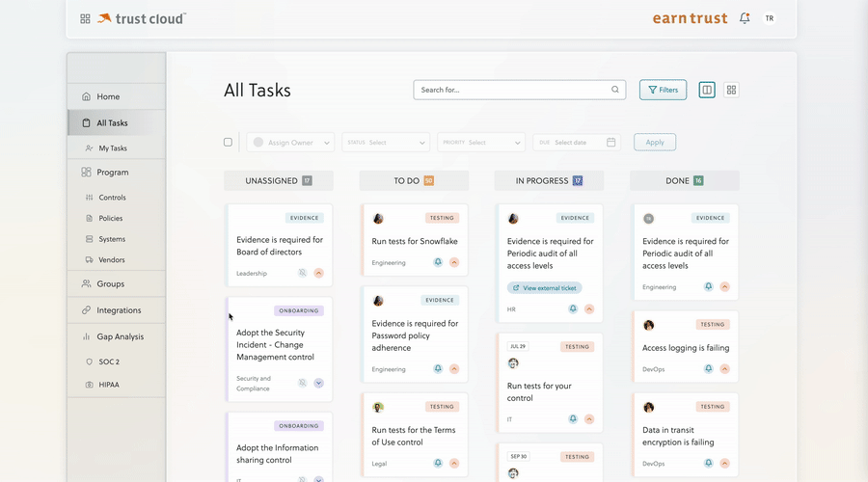Click the Filters button
Screen dimensions: 868x482
[x=664, y=90]
